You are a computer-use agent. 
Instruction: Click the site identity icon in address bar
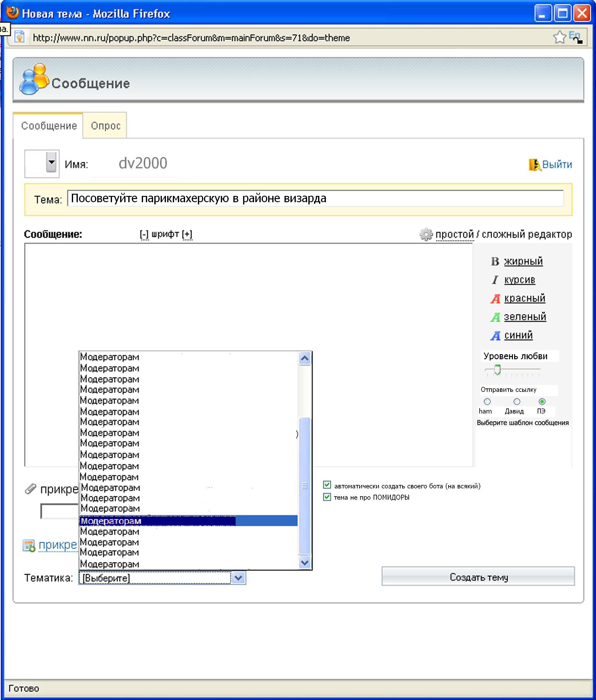coord(20,37)
